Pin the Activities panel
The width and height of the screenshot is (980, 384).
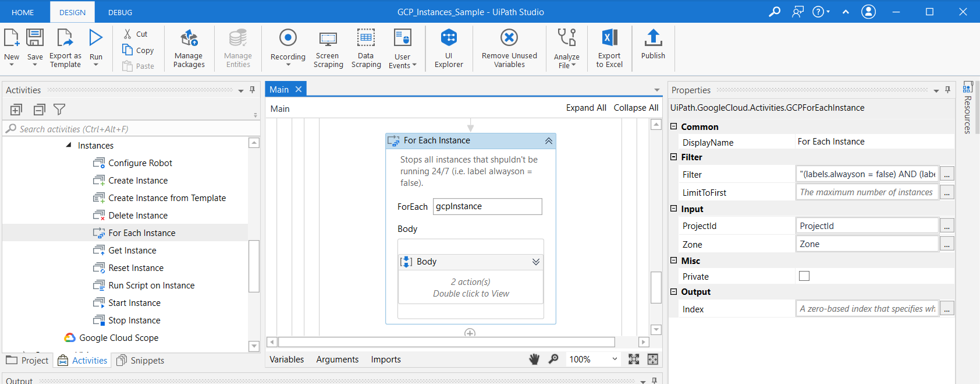tap(252, 90)
